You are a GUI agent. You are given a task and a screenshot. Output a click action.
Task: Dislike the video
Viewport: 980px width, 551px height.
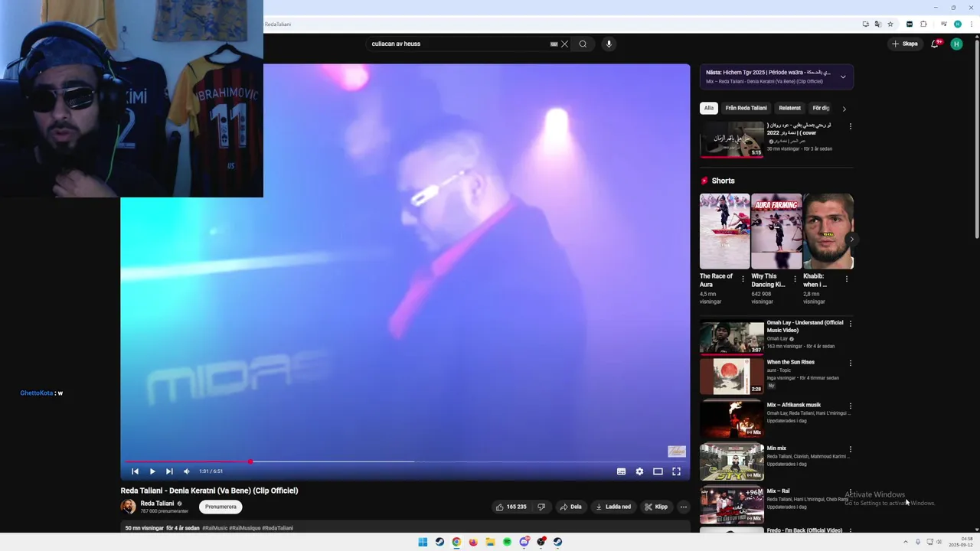click(x=541, y=507)
